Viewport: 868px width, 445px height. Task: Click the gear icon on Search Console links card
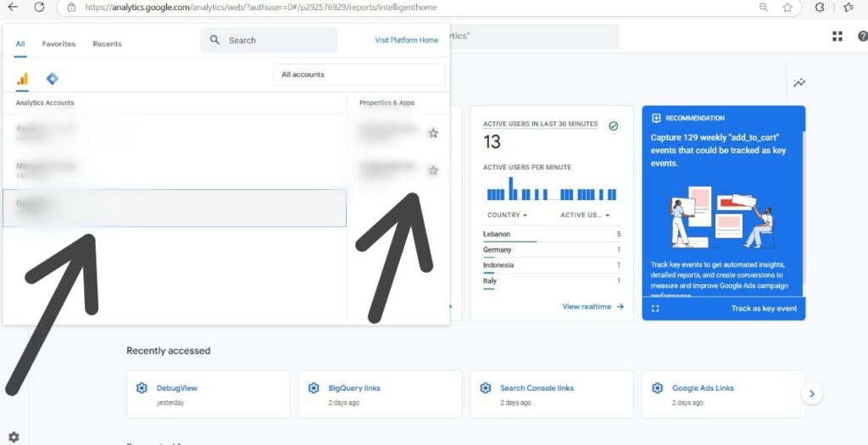tap(486, 388)
